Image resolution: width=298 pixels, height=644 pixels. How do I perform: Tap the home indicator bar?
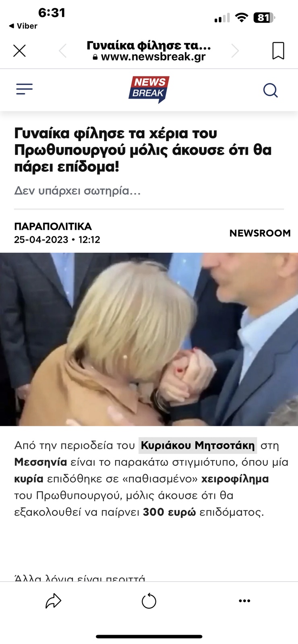[x=149, y=637]
